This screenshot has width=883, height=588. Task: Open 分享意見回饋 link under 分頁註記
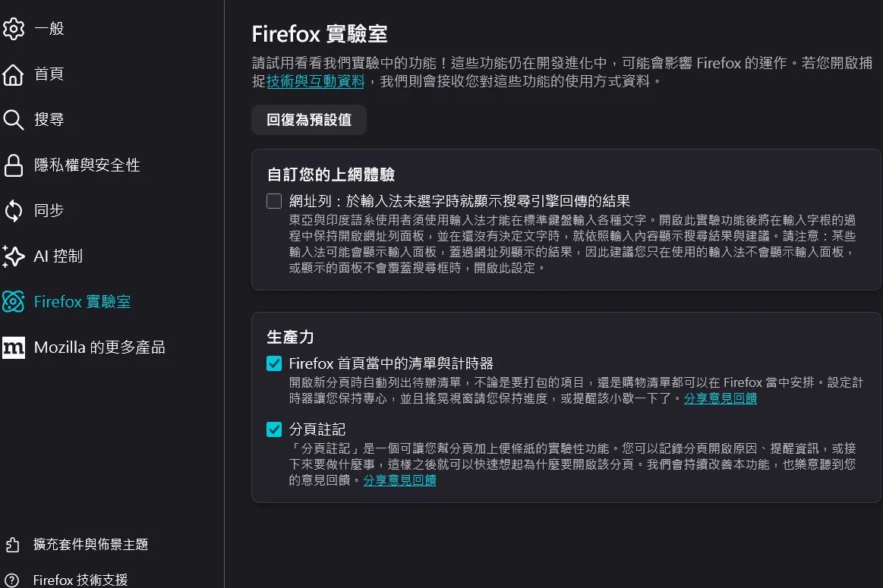(399, 480)
